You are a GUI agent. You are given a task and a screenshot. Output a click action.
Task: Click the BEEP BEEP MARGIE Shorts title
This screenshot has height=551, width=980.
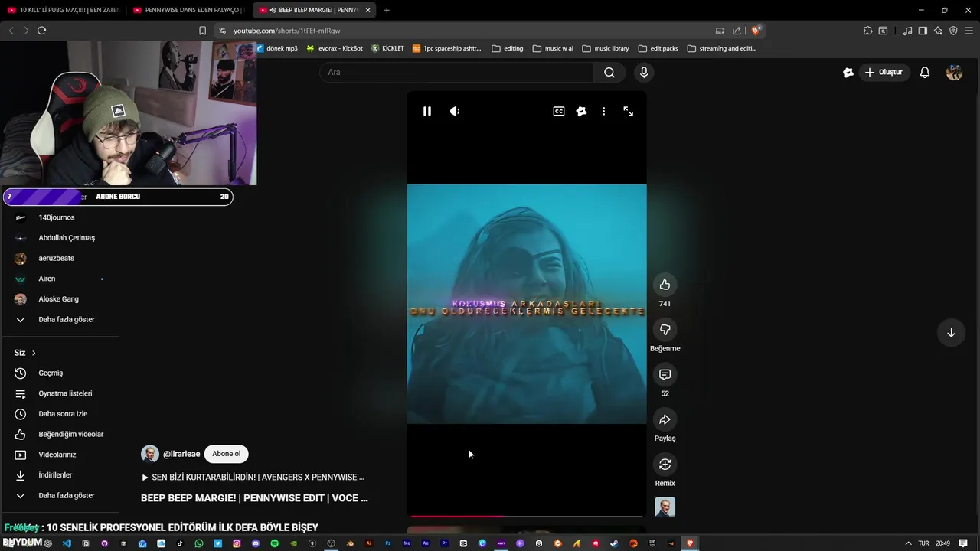pyautogui.click(x=254, y=498)
